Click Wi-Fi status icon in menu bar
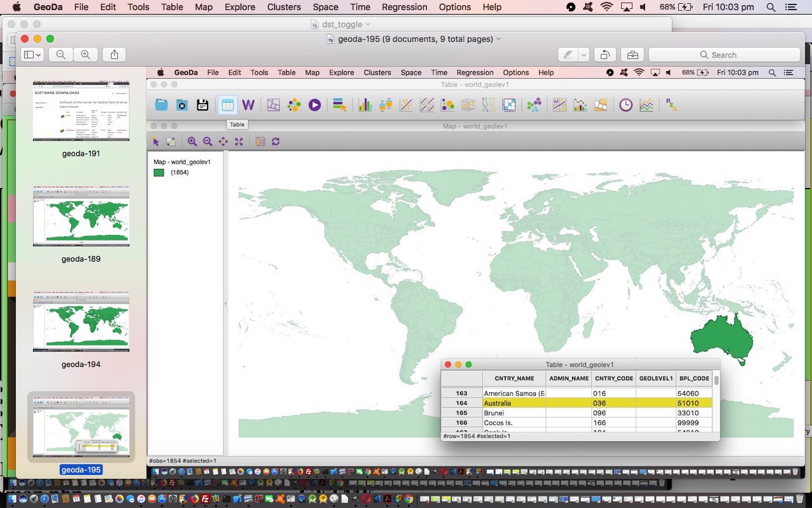Screen dimensions: 812x508 click(607, 7)
